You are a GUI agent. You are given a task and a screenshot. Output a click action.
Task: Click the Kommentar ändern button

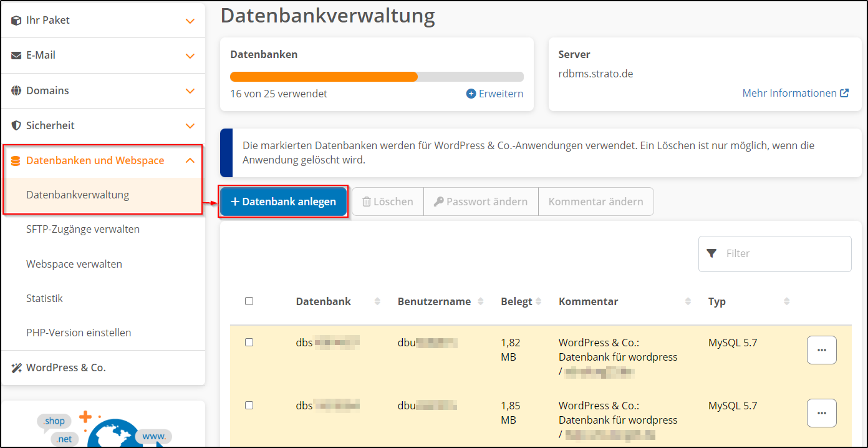click(x=596, y=202)
